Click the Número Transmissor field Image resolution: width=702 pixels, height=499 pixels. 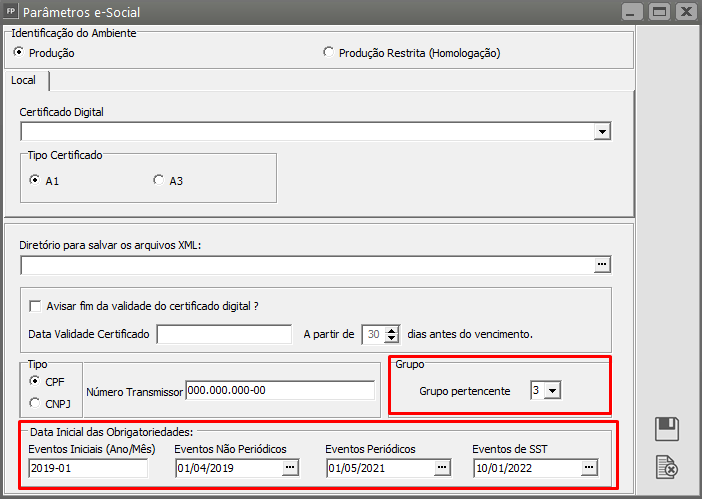280,390
